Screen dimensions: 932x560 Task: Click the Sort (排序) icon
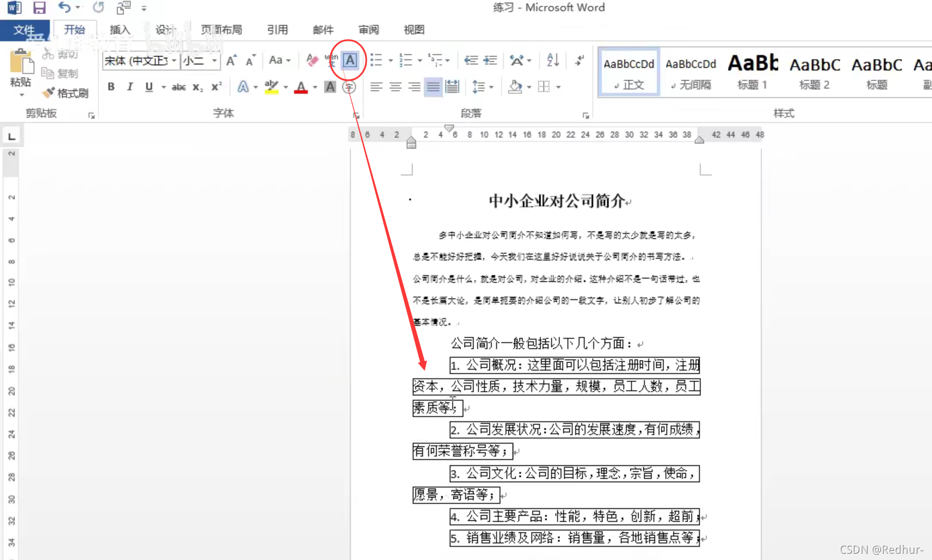[x=551, y=60]
